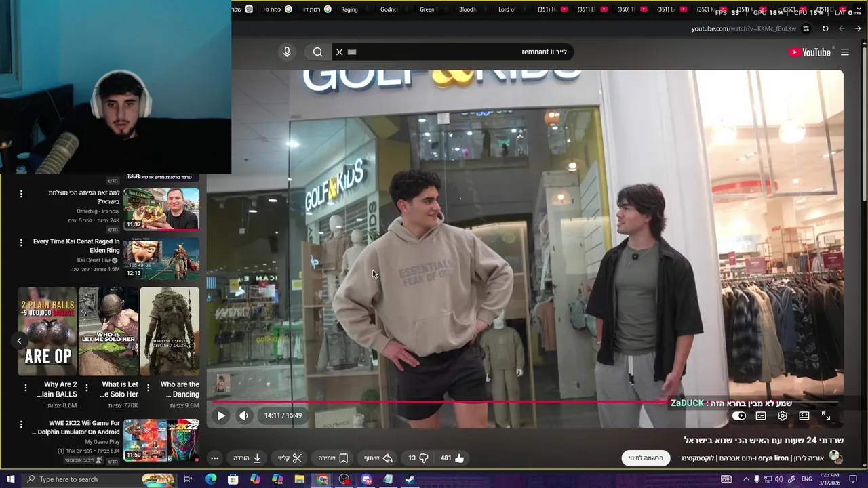Open Discord from the taskbar

366,479
